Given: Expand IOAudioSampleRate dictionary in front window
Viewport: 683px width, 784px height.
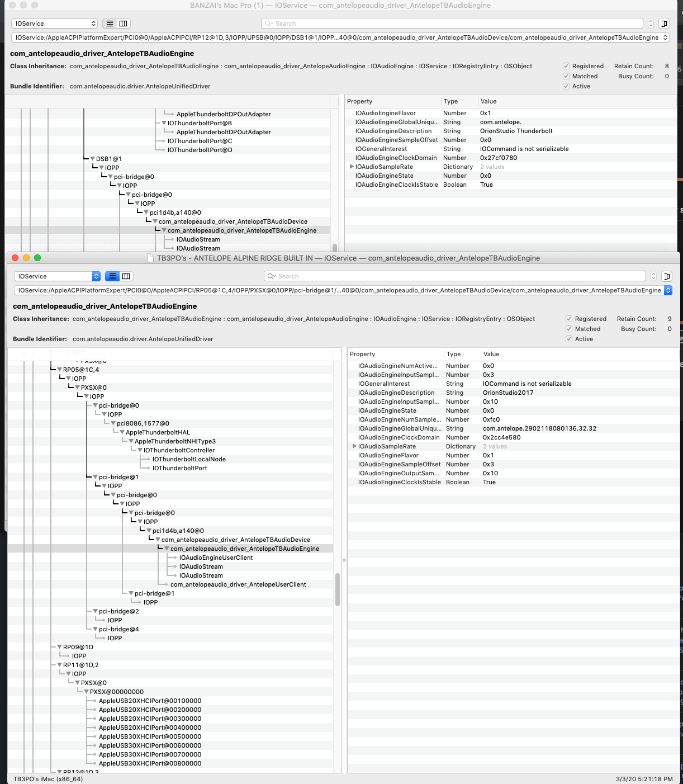Looking at the screenshot, I should [x=354, y=446].
